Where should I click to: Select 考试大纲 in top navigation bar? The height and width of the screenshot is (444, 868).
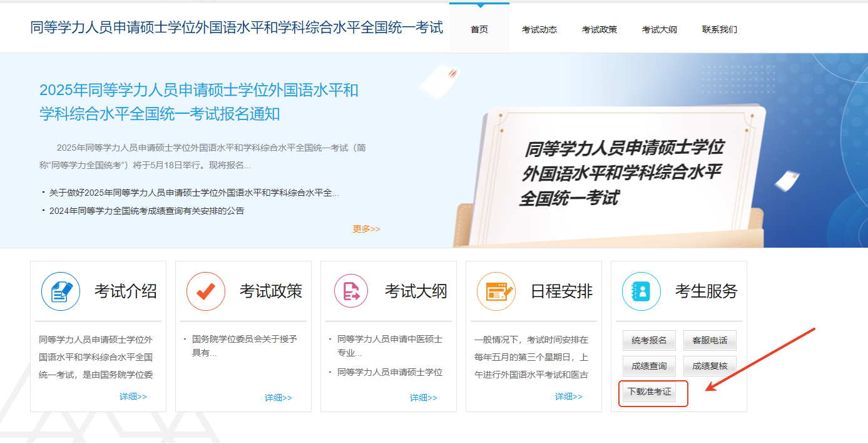[660, 29]
